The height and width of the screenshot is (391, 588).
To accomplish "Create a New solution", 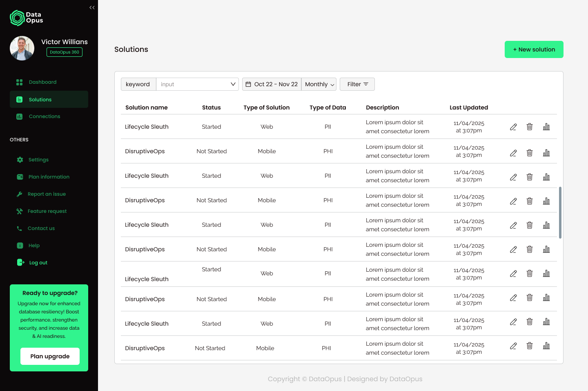I will coord(534,49).
